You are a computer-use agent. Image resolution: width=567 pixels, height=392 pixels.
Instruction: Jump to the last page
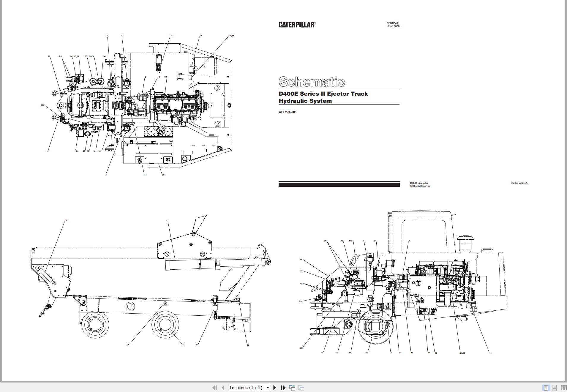pos(283,388)
